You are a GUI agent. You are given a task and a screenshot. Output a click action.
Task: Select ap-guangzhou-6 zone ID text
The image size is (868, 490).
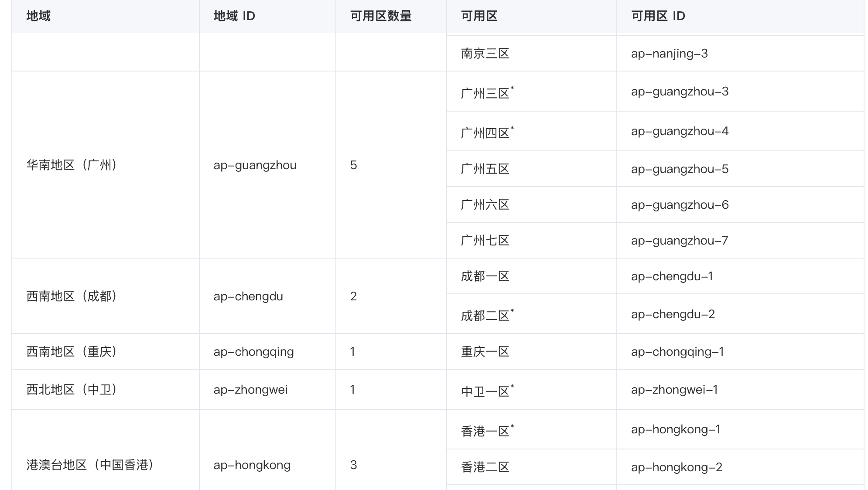click(x=680, y=205)
